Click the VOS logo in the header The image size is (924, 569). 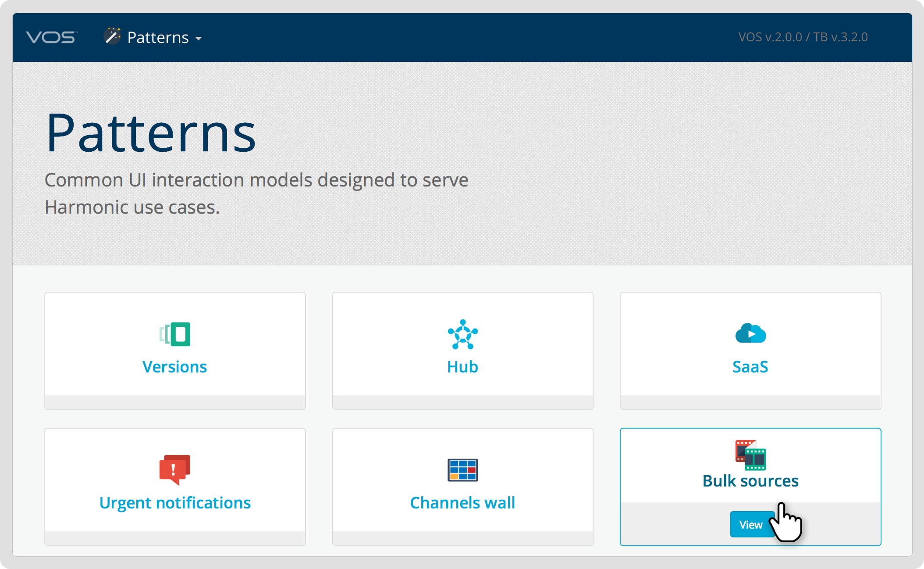pyautogui.click(x=52, y=37)
